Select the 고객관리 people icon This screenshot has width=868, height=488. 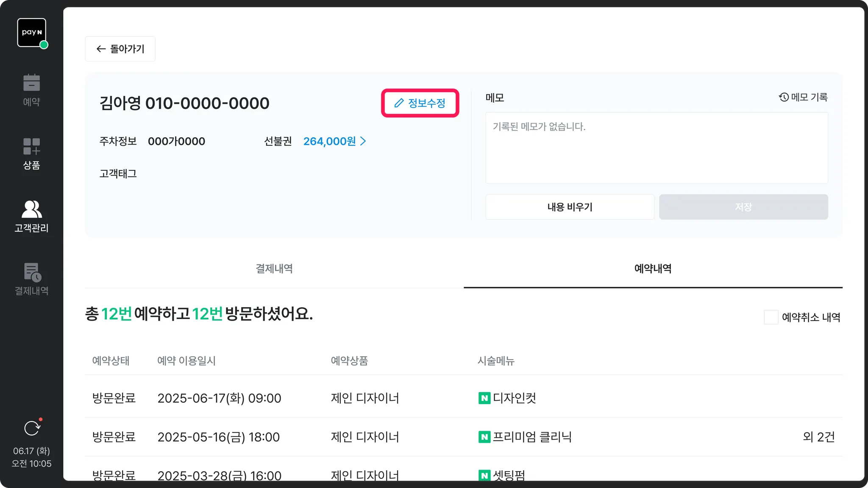click(x=31, y=209)
